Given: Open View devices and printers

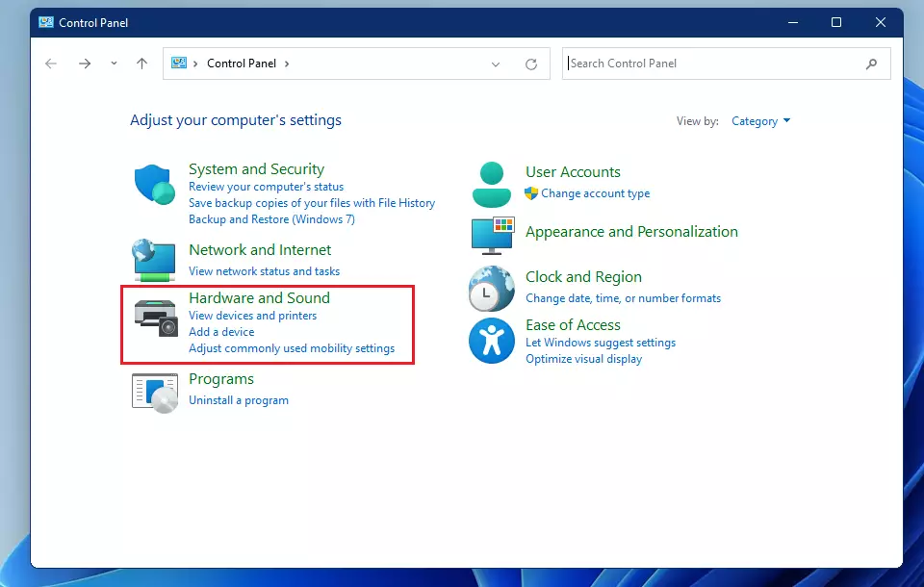Looking at the screenshot, I should 253,316.
